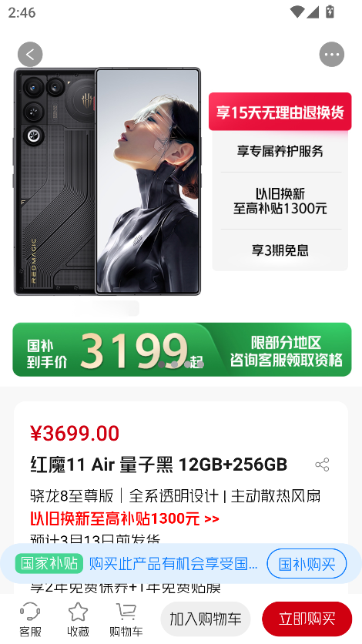Tap the share icon beside product title
362x644 pixels.
322,465
